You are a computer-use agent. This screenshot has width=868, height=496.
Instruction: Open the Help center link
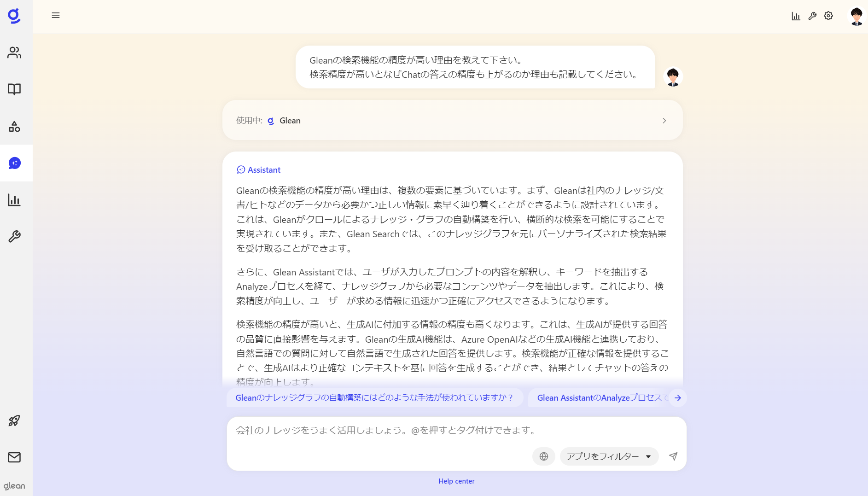pyautogui.click(x=456, y=481)
